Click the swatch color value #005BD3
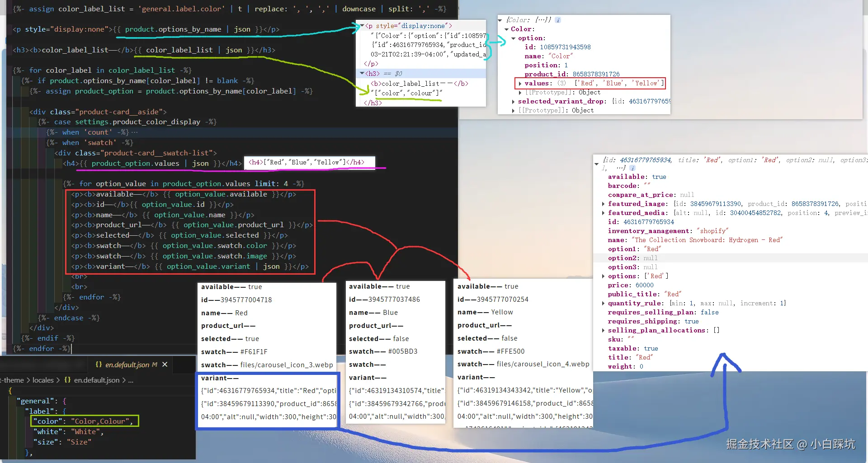This screenshot has width=868, height=463. coord(403,351)
